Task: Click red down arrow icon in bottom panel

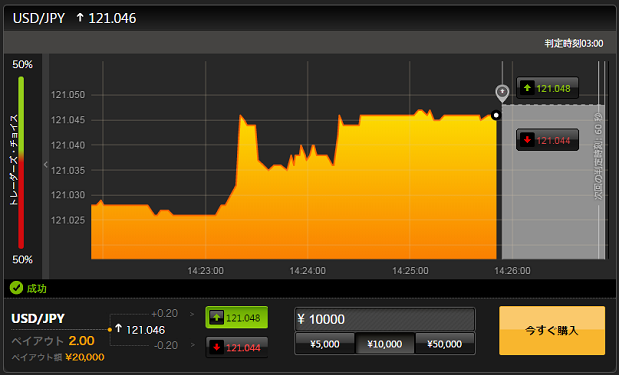Action: [216, 347]
